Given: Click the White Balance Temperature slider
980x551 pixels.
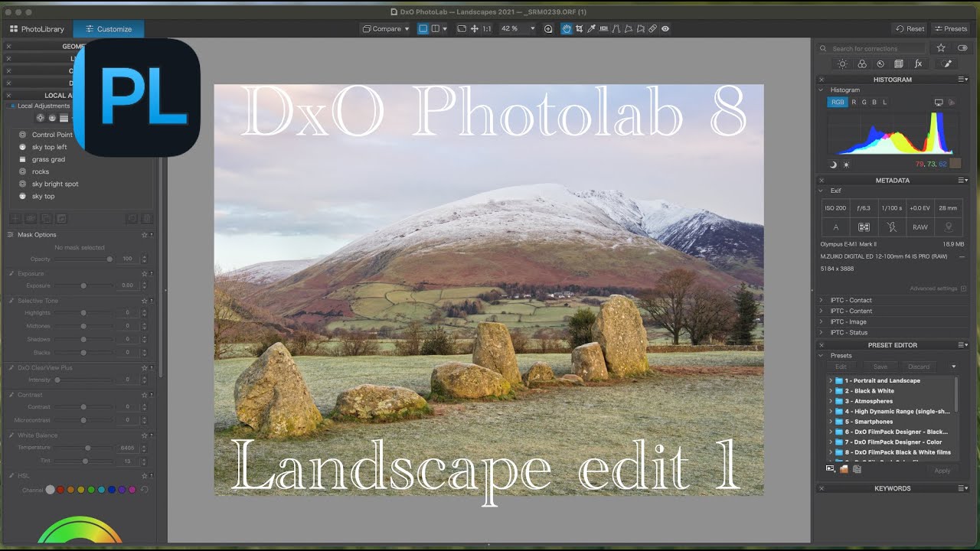Looking at the screenshot, I should click(84, 448).
